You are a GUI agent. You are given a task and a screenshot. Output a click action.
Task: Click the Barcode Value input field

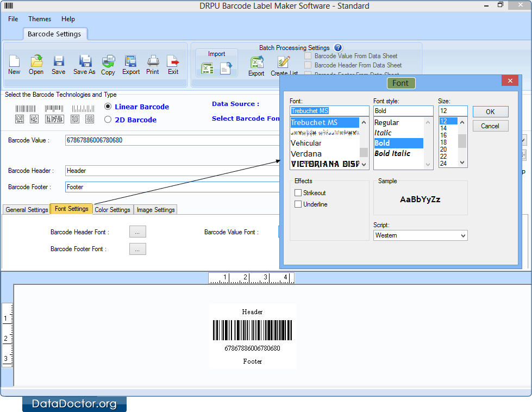tap(172, 140)
